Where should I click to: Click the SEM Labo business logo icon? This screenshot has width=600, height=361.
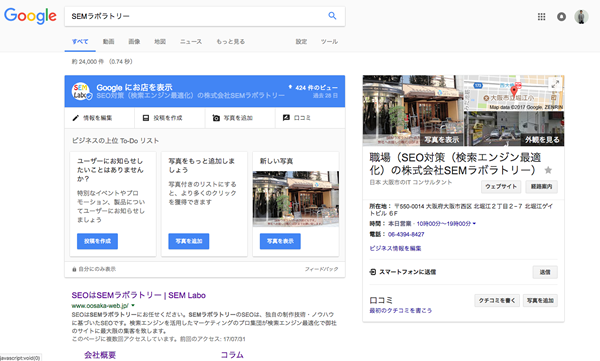pos(82,91)
